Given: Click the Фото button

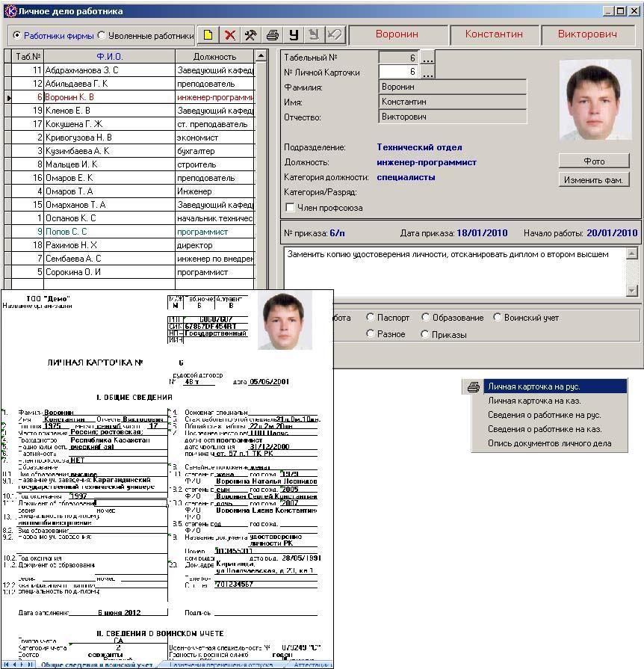Looking at the screenshot, I should pos(594,161).
